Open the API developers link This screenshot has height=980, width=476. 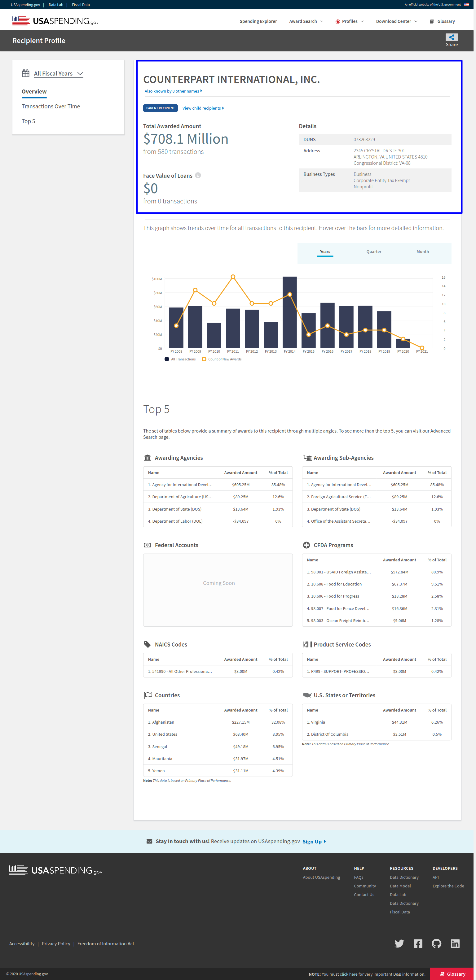[436, 877]
